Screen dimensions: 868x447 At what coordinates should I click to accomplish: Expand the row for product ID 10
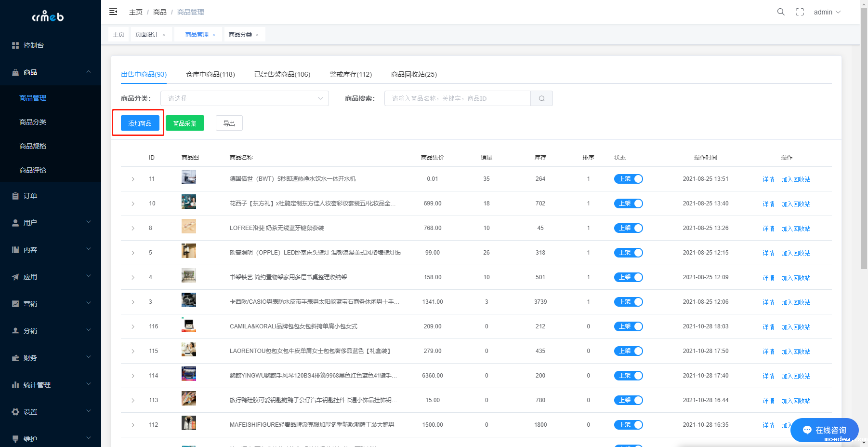point(133,203)
